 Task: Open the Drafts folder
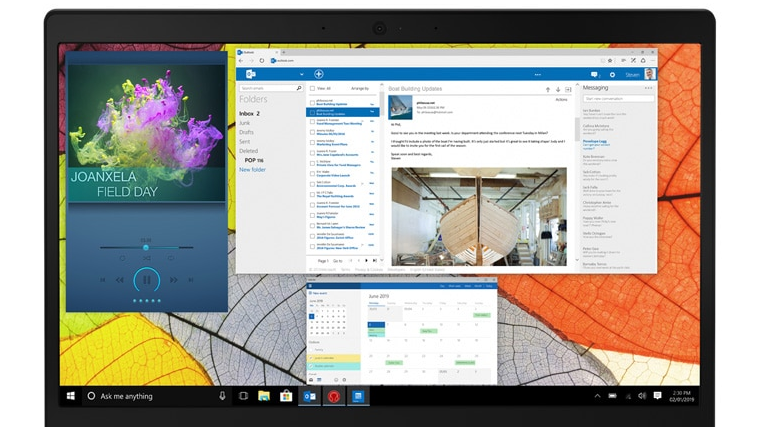246,132
